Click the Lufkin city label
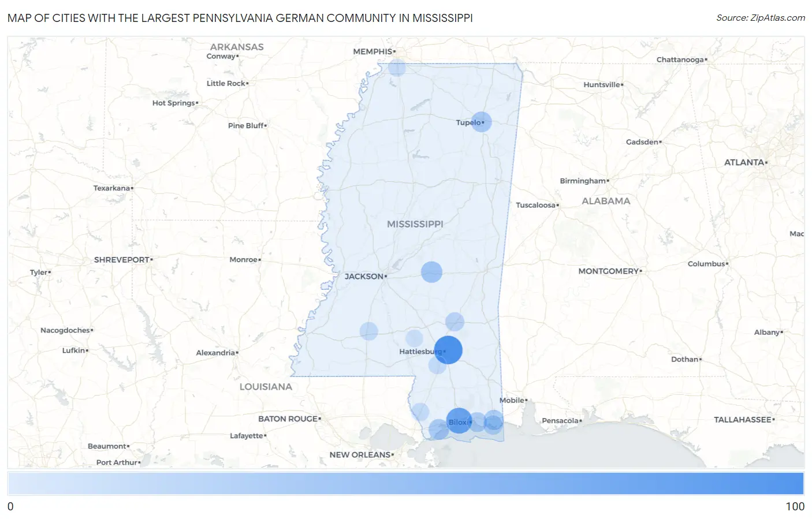The width and height of the screenshot is (812, 519). click(x=74, y=350)
